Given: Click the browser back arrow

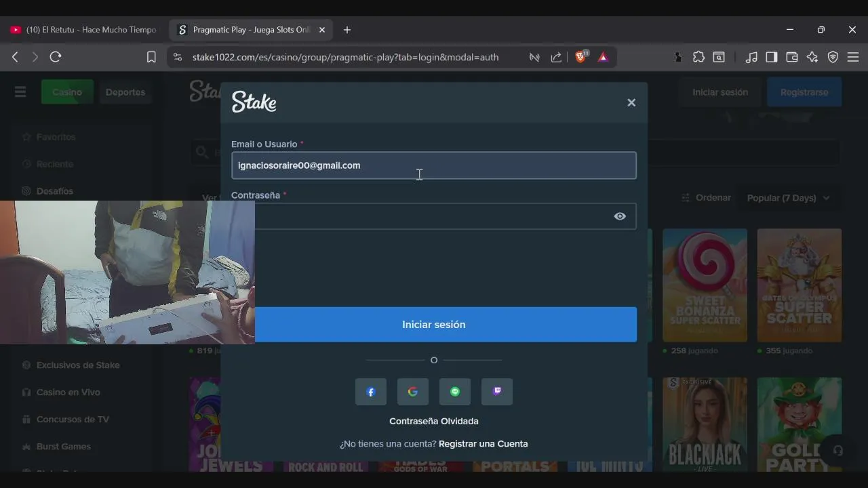Looking at the screenshot, I should pos(15,57).
